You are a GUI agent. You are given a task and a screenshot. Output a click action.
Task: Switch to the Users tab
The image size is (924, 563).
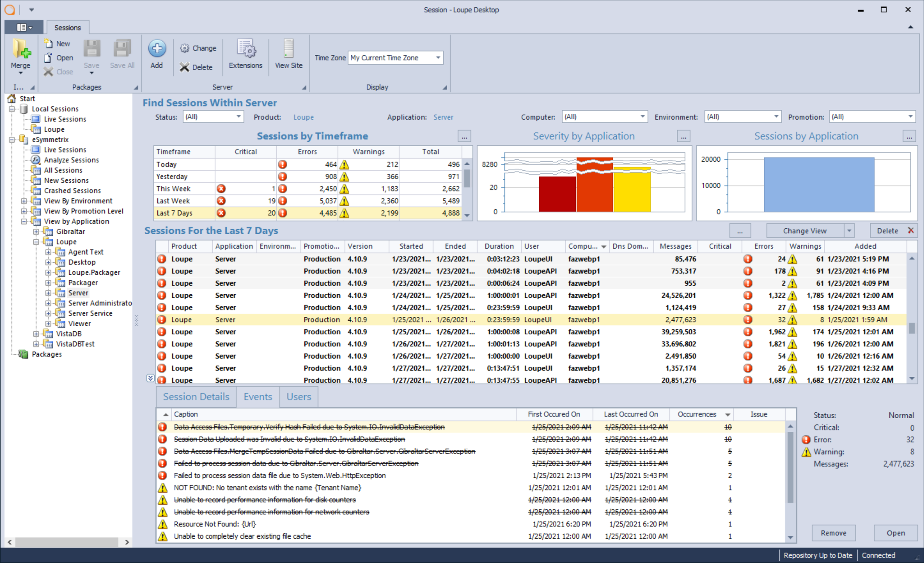pyautogui.click(x=297, y=396)
